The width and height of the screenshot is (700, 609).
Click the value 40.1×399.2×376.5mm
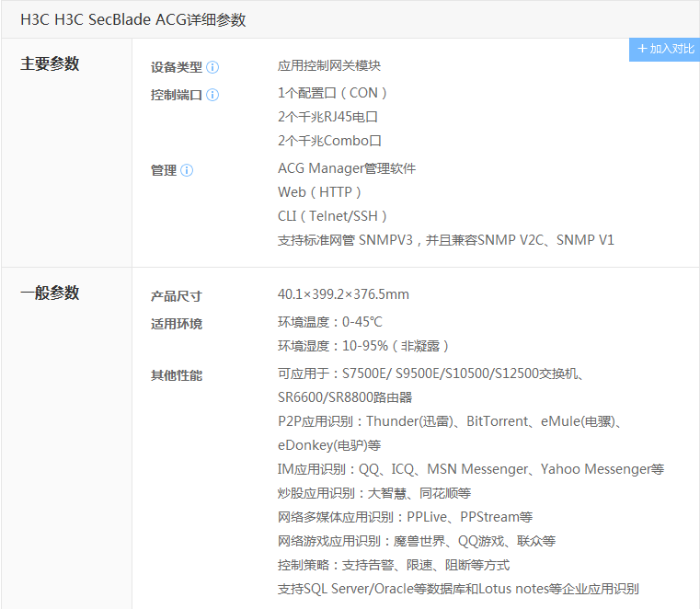click(343, 294)
